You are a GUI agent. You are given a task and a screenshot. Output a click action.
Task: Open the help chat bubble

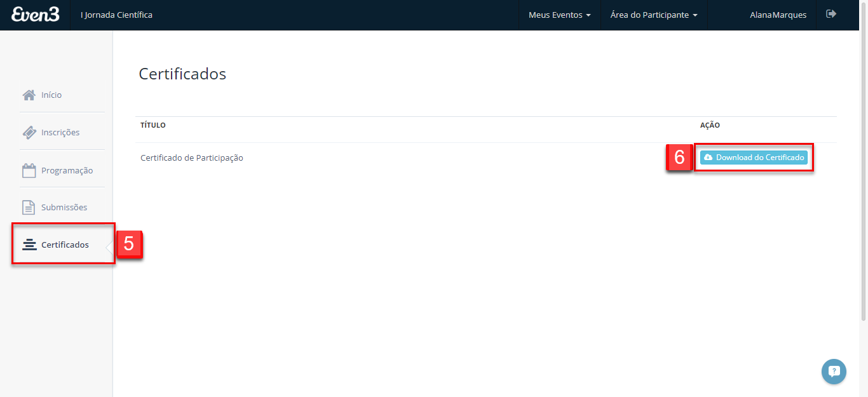coord(834,372)
